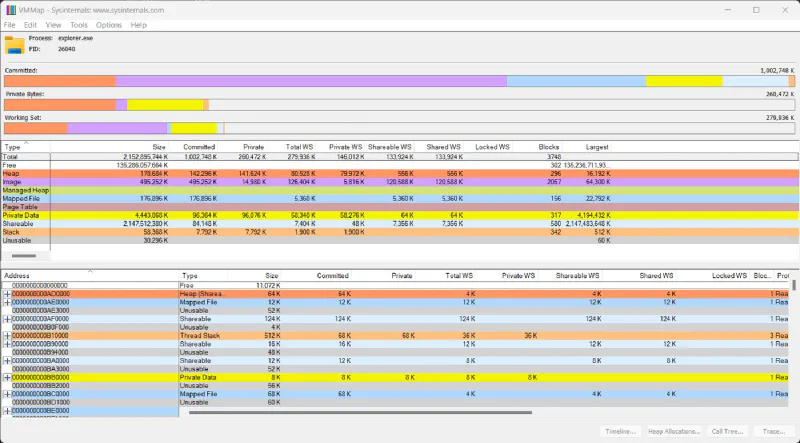
Task: Select the Private Data type summary row
Action: (x=399, y=215)
